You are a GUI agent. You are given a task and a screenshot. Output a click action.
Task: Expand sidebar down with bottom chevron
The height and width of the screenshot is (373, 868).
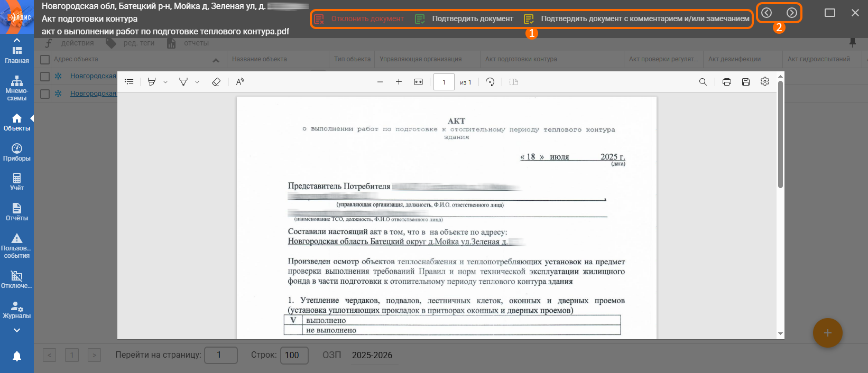coord(17,330)
